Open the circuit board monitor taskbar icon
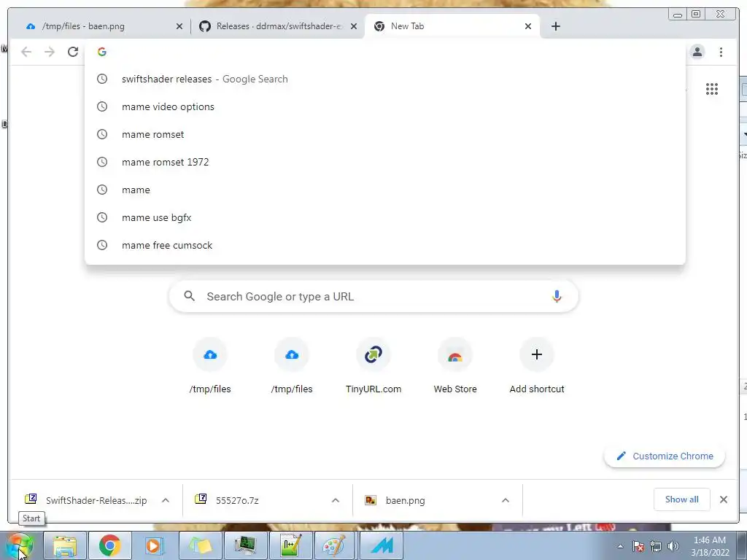 click(245, 545)
